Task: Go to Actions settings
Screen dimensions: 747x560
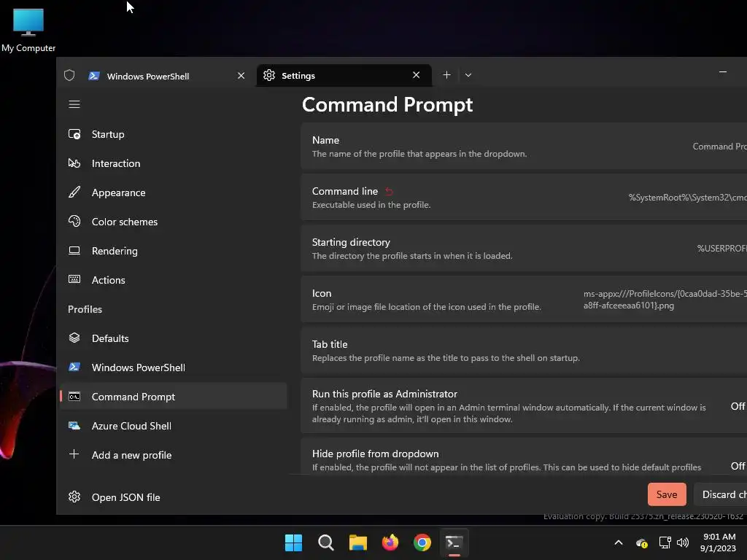Action: [174, 280]
